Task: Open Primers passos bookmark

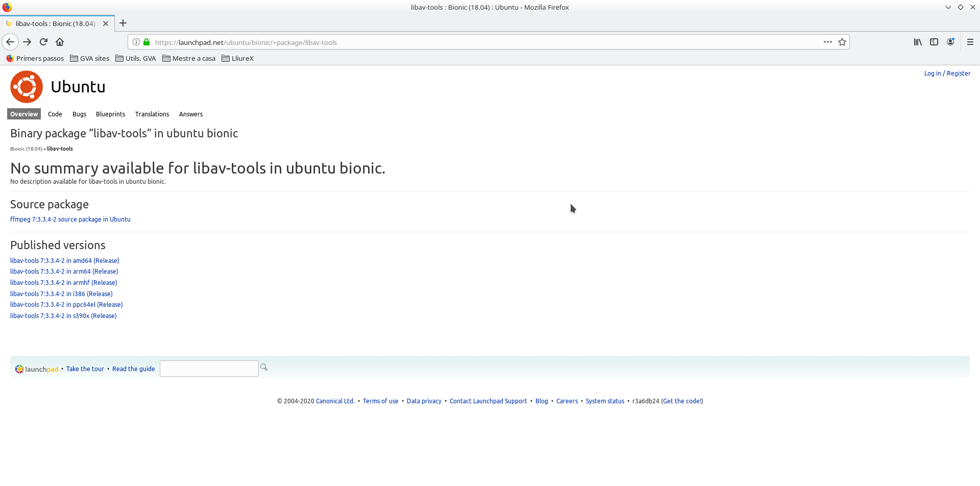Action: pyautogui.click(x=35, y=58)
